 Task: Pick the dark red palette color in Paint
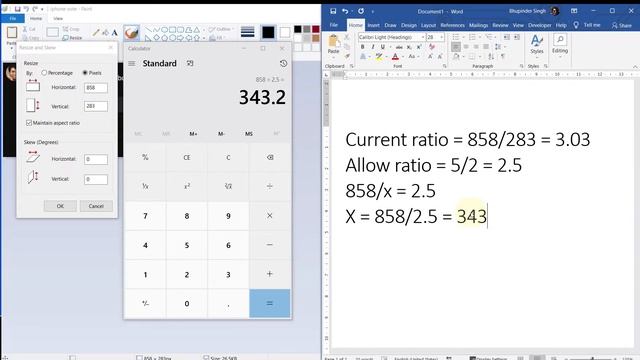316,29
